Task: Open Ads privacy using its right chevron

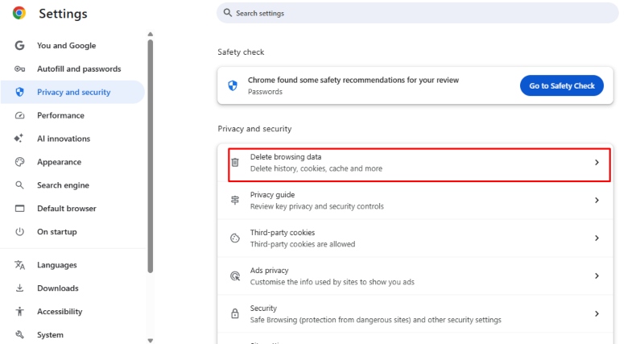Action: point(597,276)
